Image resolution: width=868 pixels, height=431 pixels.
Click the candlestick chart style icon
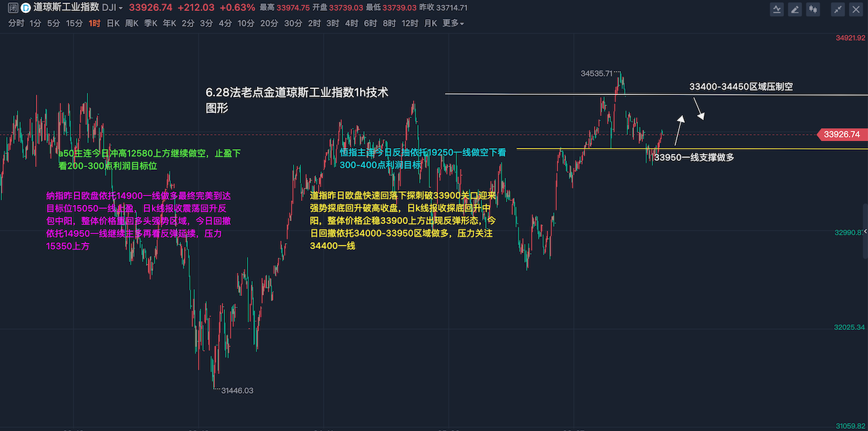[812, 9]
